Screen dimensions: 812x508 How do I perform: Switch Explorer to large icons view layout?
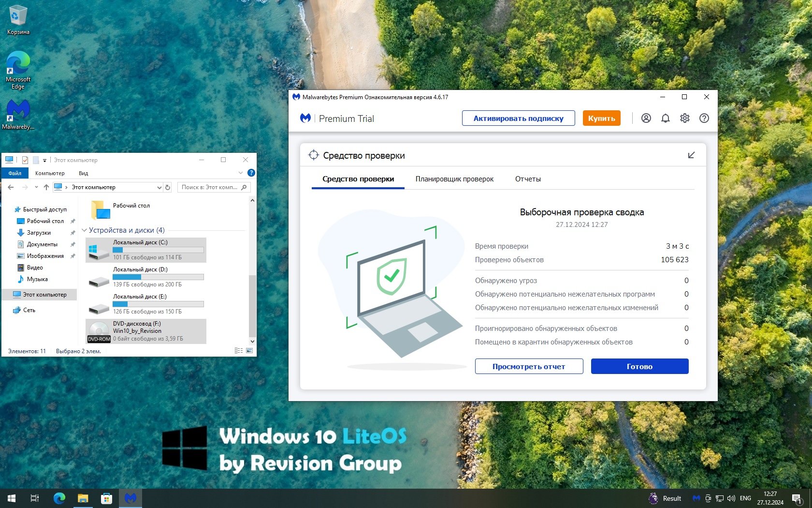[249, 351]
